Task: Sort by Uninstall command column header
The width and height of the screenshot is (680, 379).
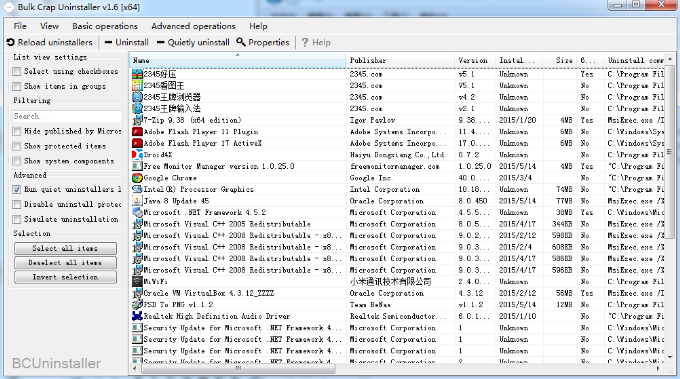Action: tap(635, 60)
